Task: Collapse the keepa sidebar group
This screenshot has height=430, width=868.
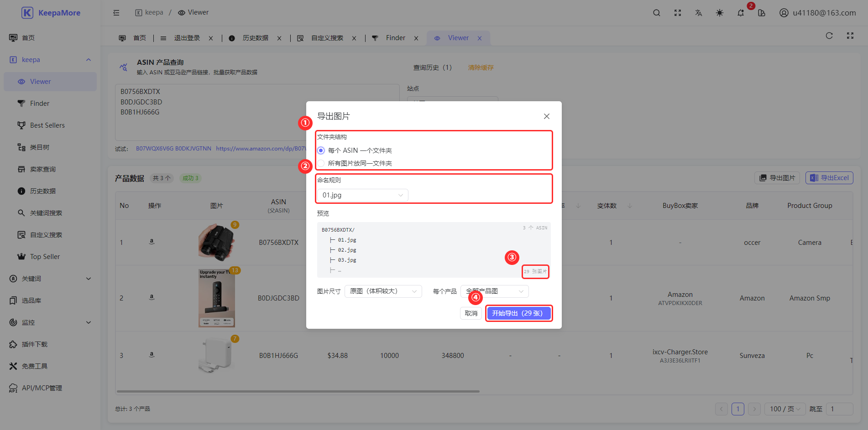Action: [50, 60]
